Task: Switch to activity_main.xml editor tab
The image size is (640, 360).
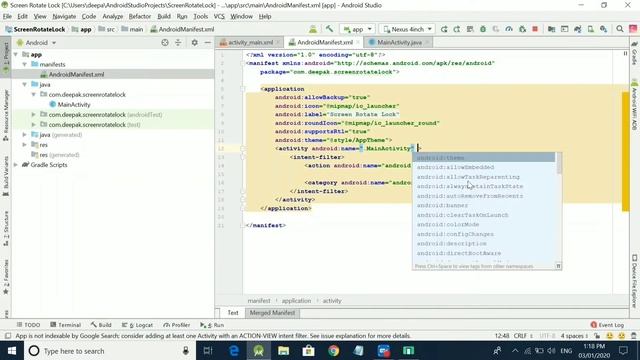Action: (250, 42)
